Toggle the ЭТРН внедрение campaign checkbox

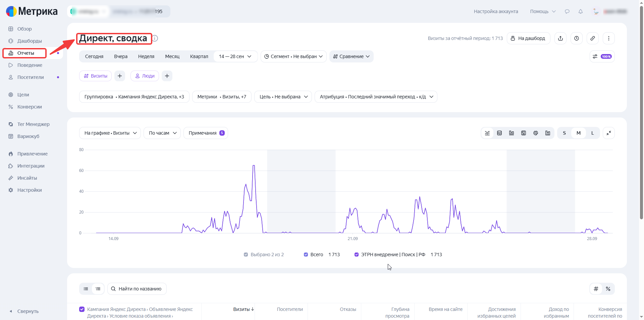coord(357,255)
